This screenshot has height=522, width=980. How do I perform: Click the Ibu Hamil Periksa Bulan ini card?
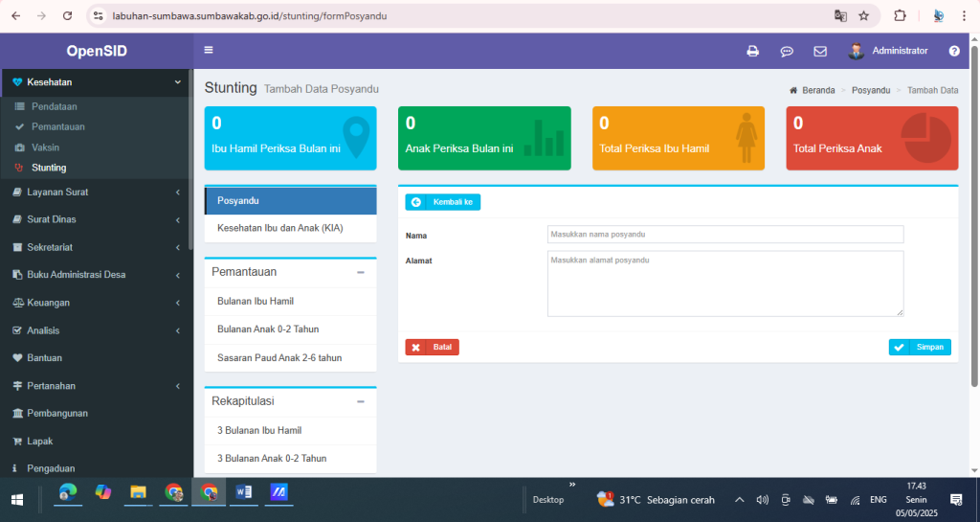291,138
